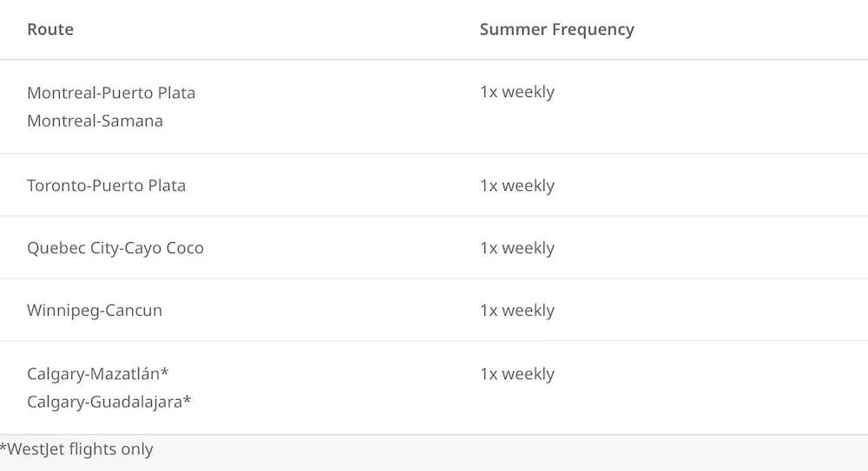Select the Montreal-Puerto Plata route text
The image size is (868, 471).
coord(111,93)
